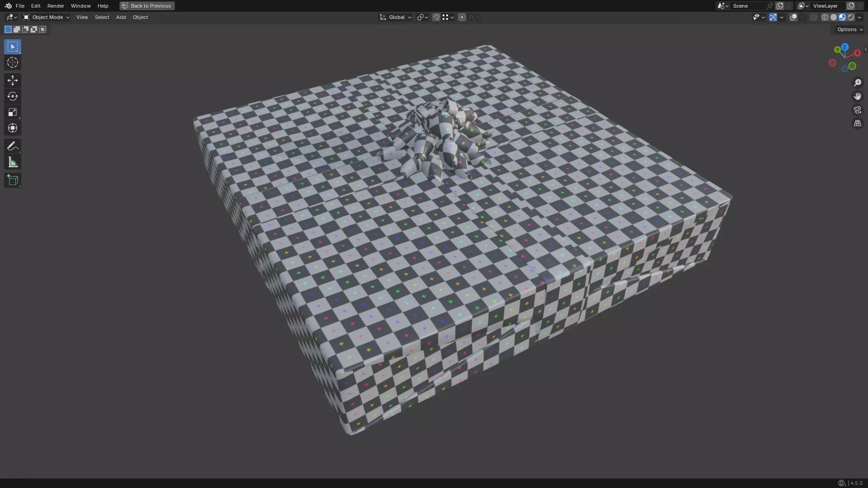Click the Back to Previous button
868x488 pixels.
pos(147,6)
